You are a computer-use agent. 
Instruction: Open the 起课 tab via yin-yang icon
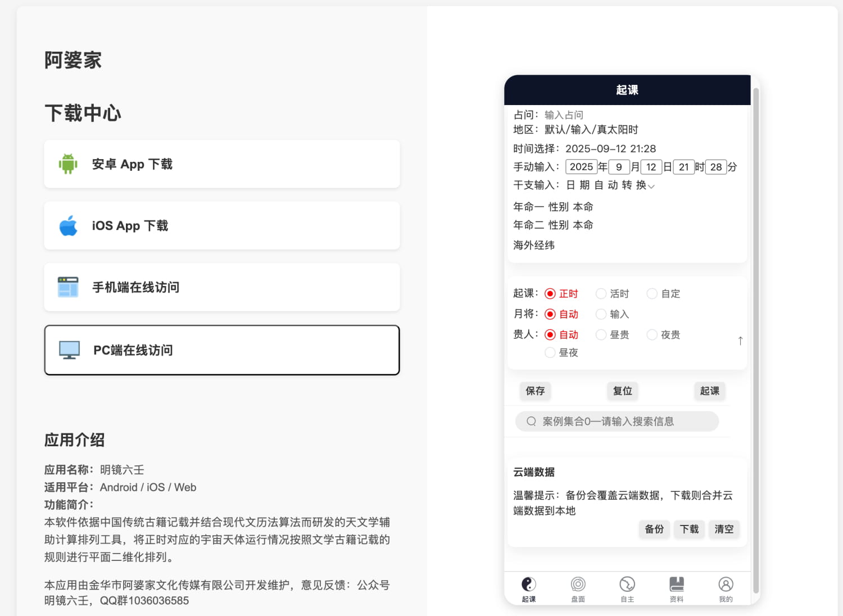[x=528, y=584]
